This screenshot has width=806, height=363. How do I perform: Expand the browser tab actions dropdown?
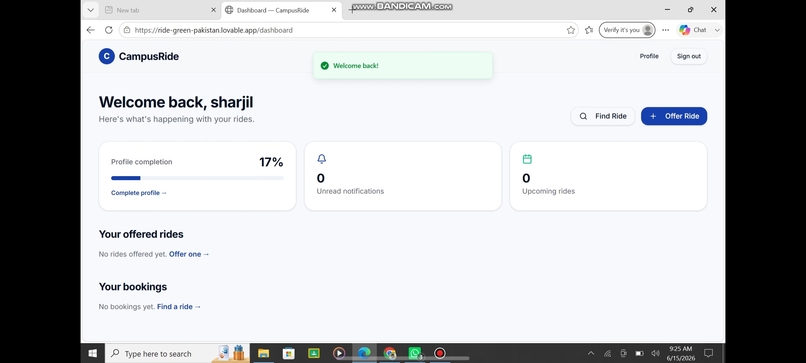pos(90,10)
